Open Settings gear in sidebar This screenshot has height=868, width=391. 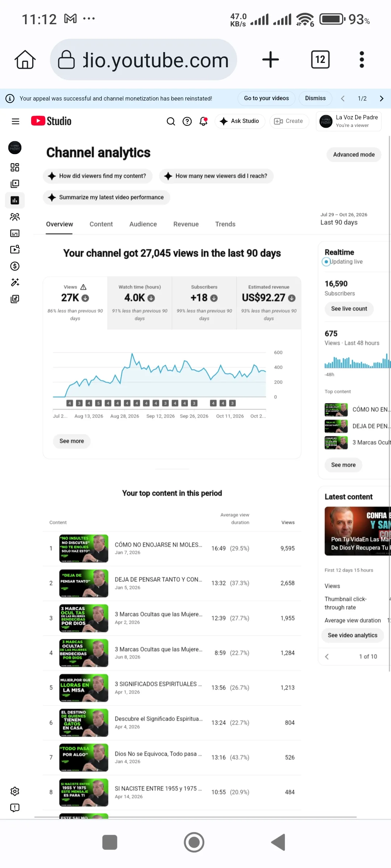point(15,791)
